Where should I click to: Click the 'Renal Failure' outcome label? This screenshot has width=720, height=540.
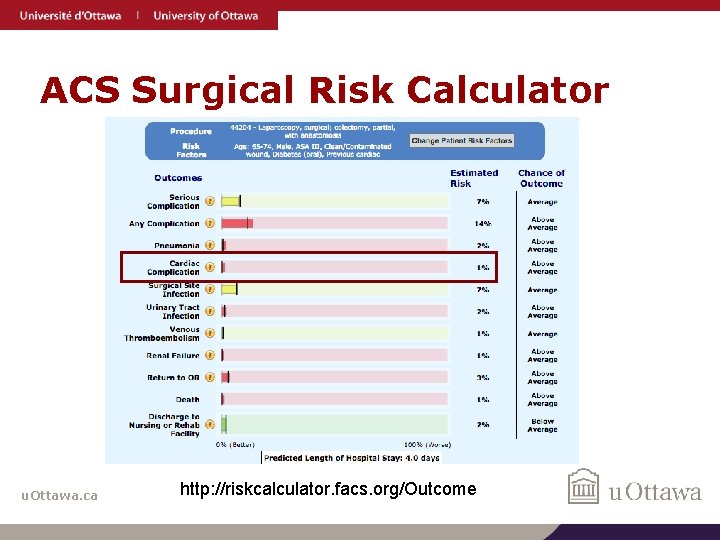point(173,356)
